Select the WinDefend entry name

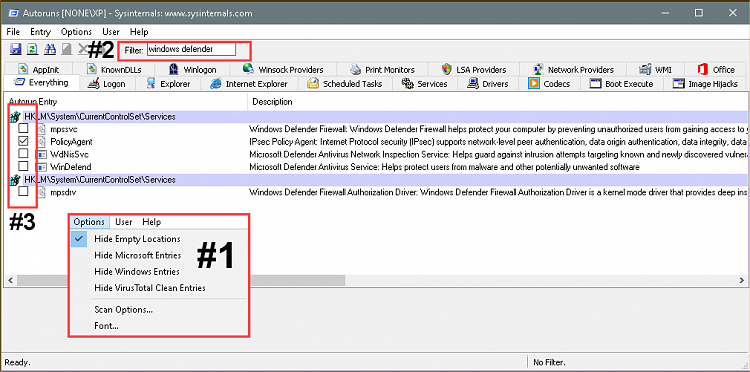click(x=70, y=167)
